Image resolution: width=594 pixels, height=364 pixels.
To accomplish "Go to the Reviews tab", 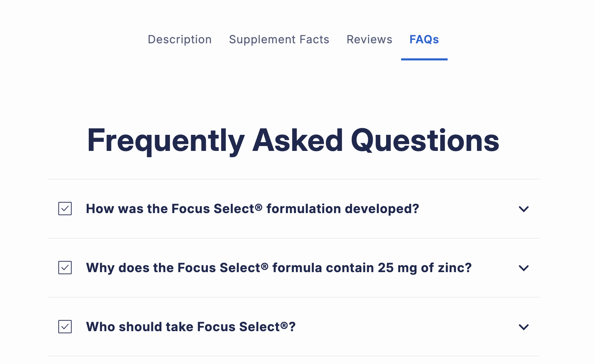I will 369,39.
